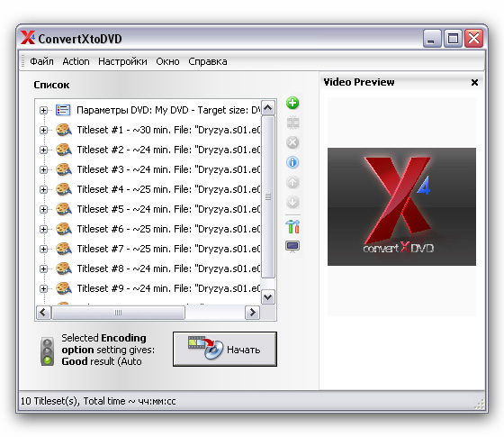Click the gray Remove item icon
Screen dimensions: 504x437
pyautogui.click(x=292, y=142)
